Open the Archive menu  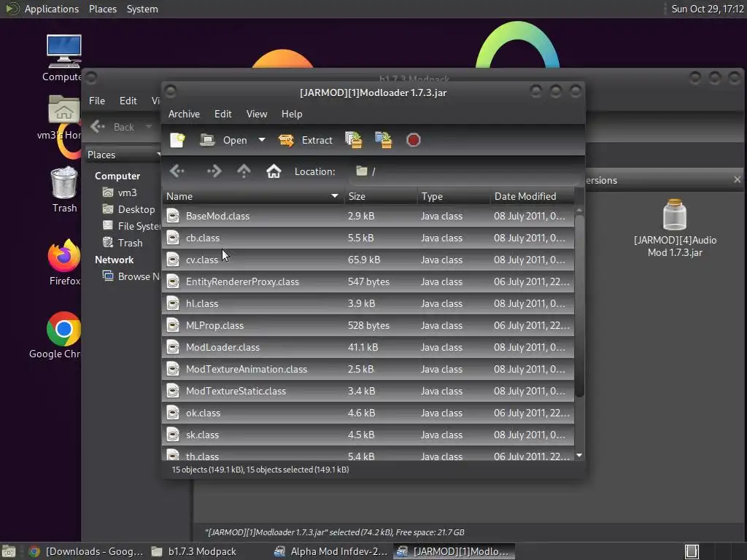pyautogui.click(x=184, y=114)
